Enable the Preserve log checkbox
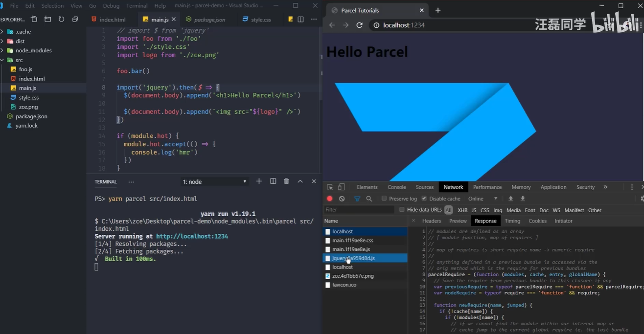This screenshot has height=334, width=644. [384, 199]
